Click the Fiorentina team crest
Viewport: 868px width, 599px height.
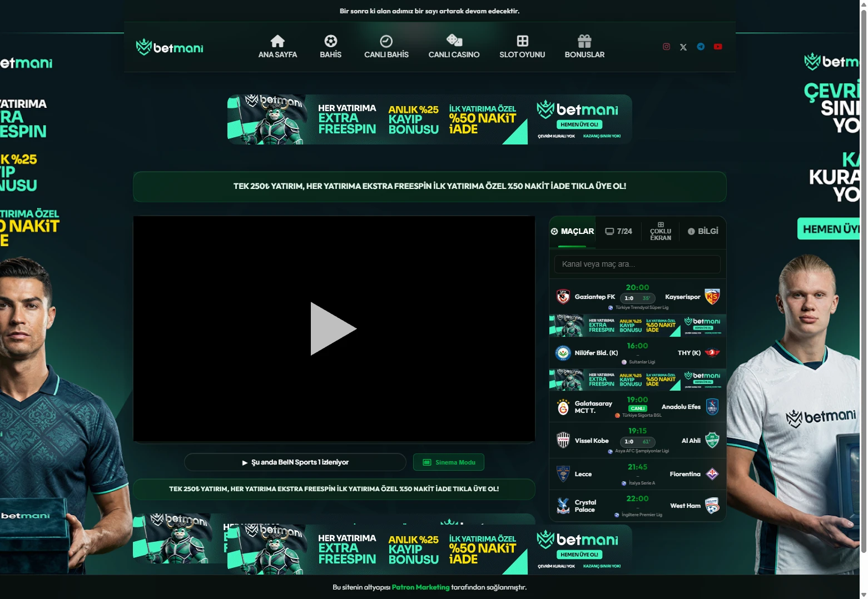tap(712, 474)
